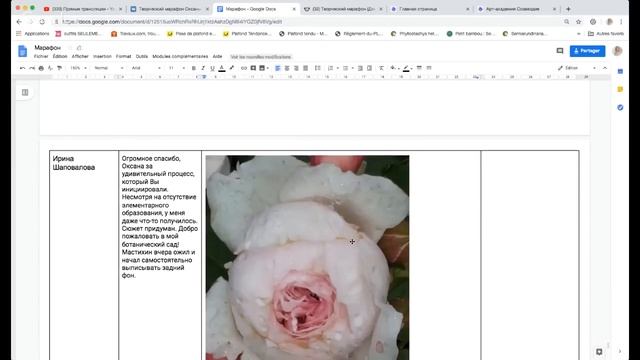
Task: Collapse the menus with chevron arrow
Action: point(605,68)
